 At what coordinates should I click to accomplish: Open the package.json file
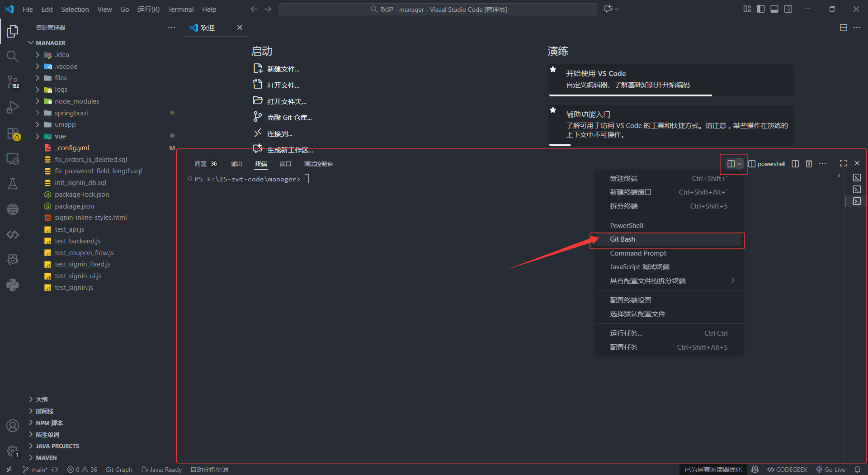point(75,206)
